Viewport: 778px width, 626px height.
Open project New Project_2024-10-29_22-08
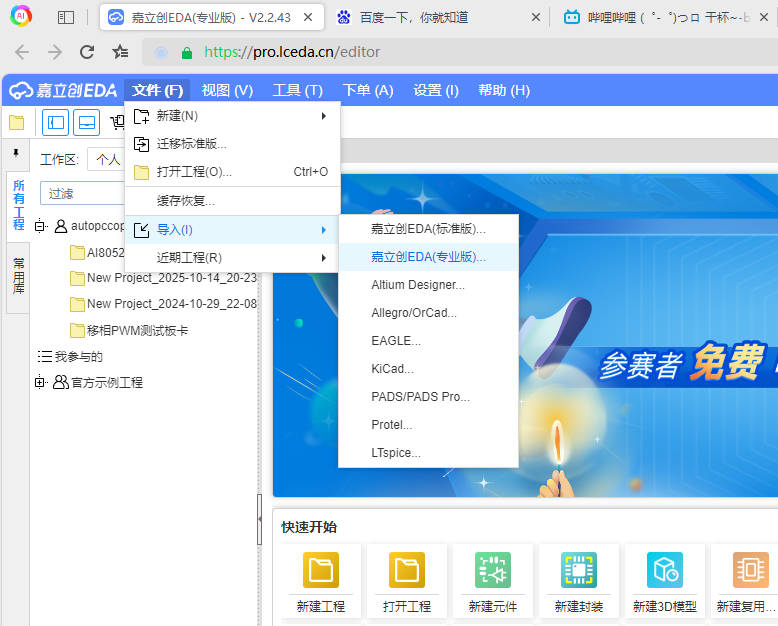point(172,304)
